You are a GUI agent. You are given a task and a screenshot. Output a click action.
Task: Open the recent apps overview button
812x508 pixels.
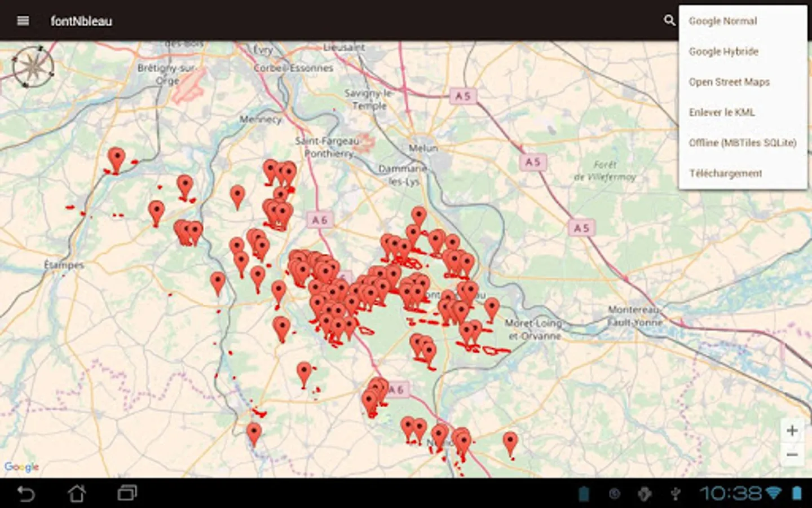coord(127,493)
